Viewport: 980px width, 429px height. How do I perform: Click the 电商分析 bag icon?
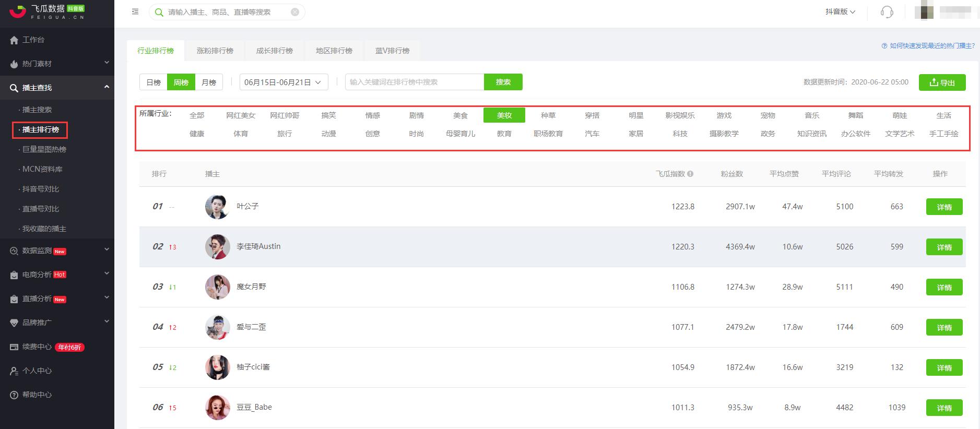pos(14,275)
